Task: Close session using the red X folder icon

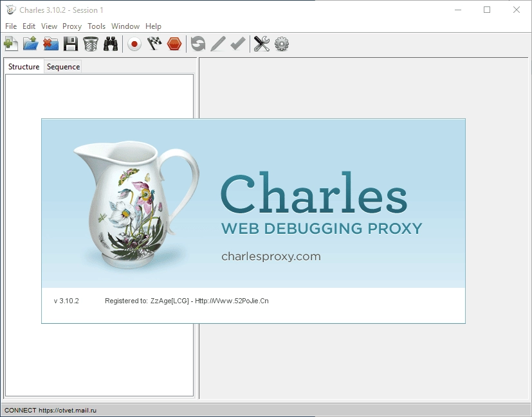Action: [x=51, y=44]
